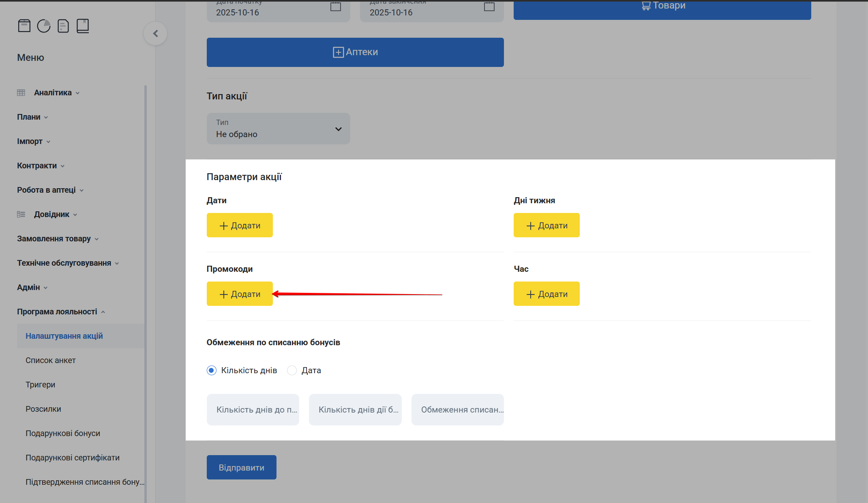Click Додати under Промокоди
Image resolution: width=868 pixels, height=503 pixels.
tap(240, 294)
